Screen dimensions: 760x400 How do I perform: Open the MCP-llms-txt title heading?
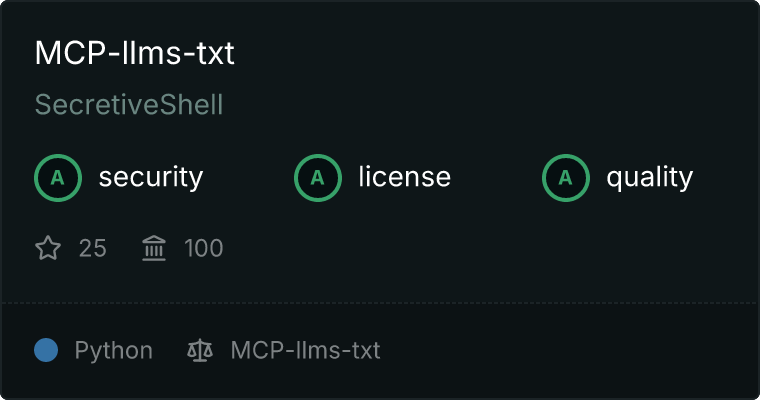(135, 53)
